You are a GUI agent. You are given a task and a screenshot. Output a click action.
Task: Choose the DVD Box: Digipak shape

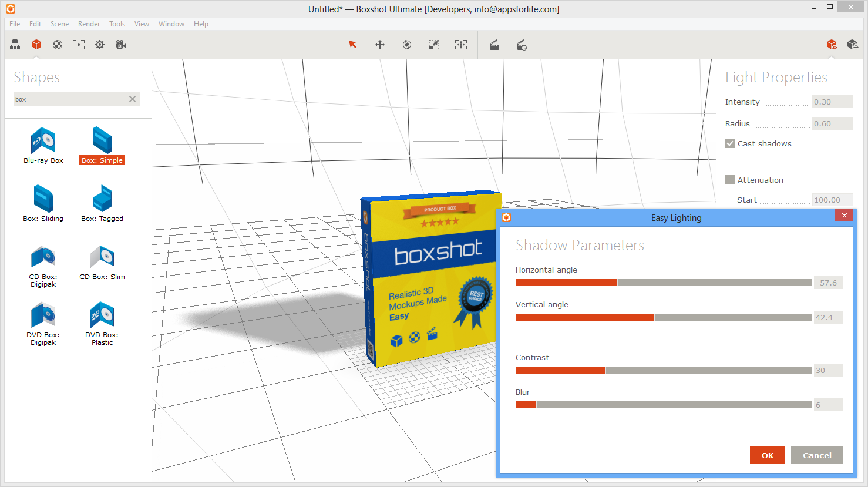(x=43, y=324)
